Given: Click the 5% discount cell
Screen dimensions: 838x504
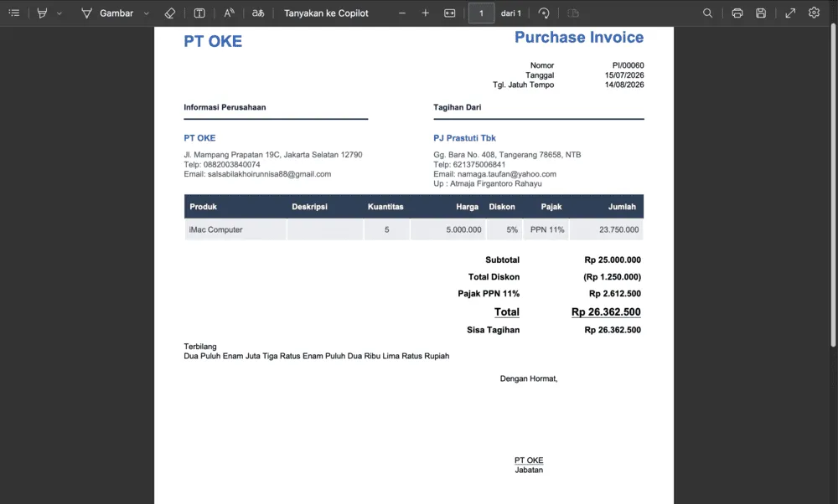Looking at the screenshot, I should coord(504,229).
